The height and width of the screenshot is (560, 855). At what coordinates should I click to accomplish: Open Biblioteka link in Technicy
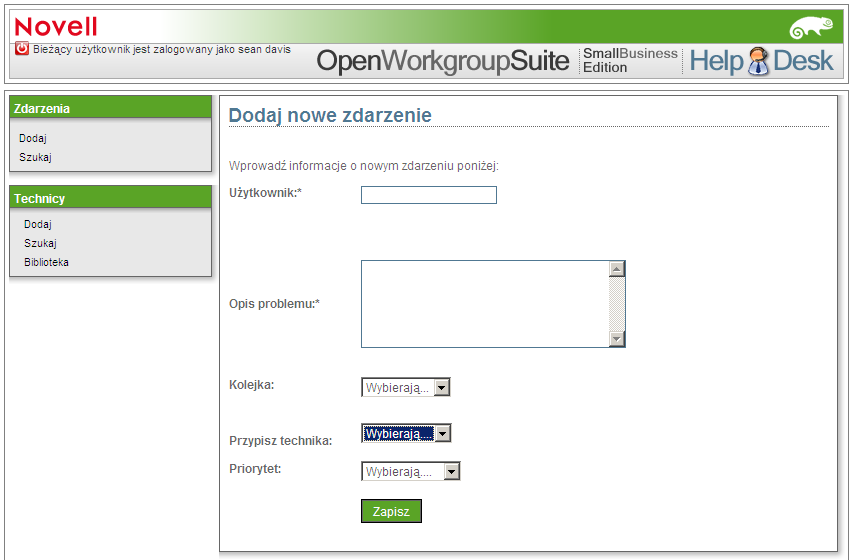(46, 262)
